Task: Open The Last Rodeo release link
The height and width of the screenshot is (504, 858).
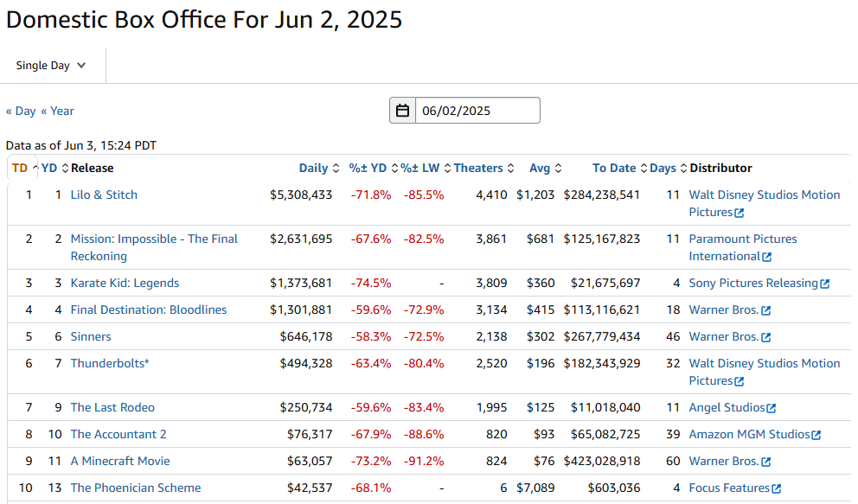Action: point(112,407)
